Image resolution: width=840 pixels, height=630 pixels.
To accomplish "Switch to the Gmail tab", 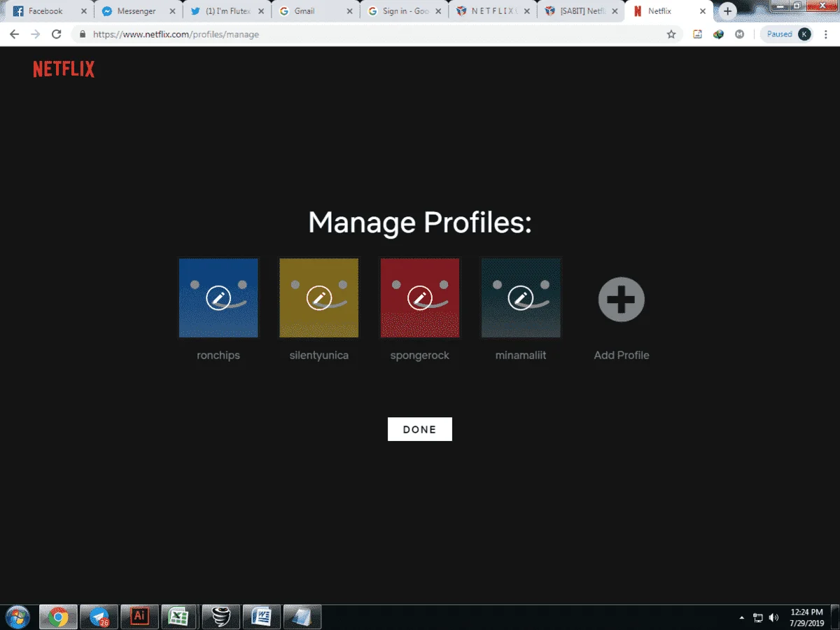I will click(315, 11).
